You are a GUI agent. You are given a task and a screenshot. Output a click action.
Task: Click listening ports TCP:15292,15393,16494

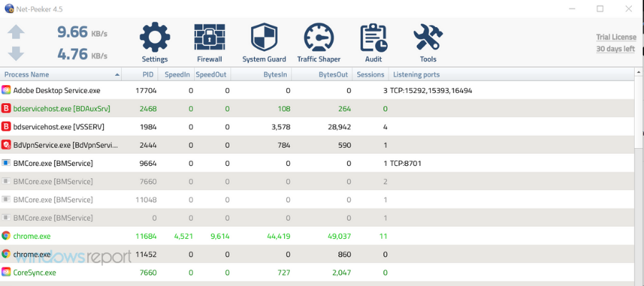431,91
